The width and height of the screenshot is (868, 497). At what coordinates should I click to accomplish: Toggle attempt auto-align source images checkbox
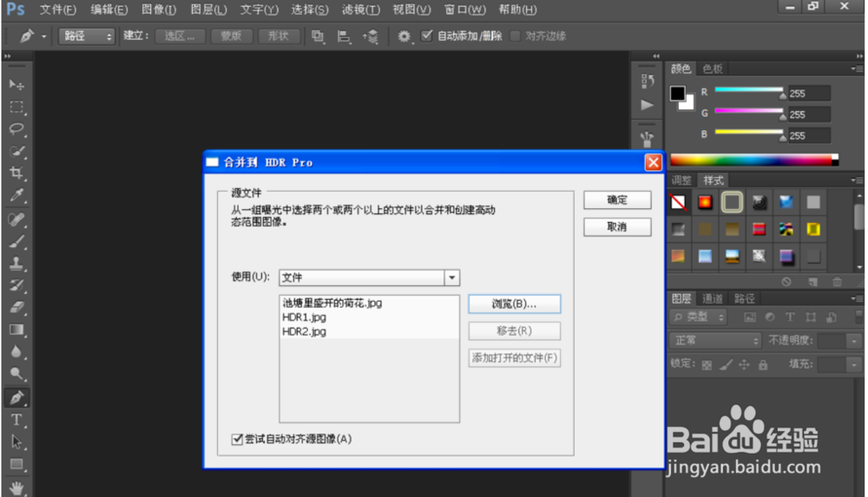[238, 440]
